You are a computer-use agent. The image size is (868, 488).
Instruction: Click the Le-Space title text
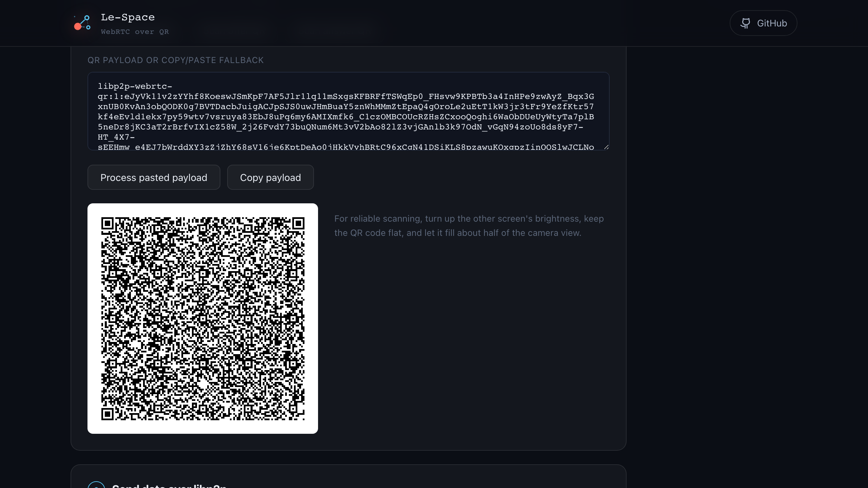(x=128, y=17)
